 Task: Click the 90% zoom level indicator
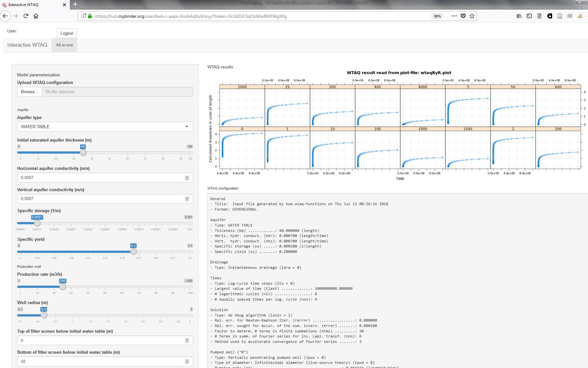tap(437, 16)
